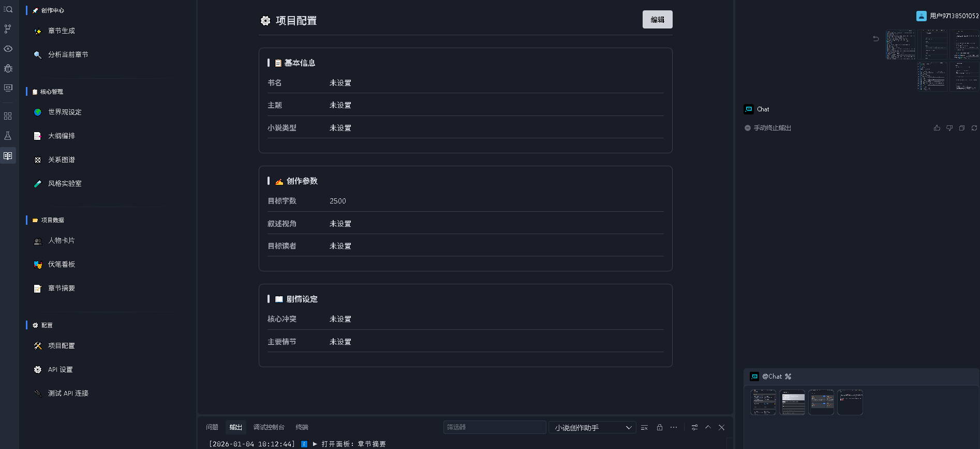Open 伏笔看板 in the sidebar

[x=62, y=265]
